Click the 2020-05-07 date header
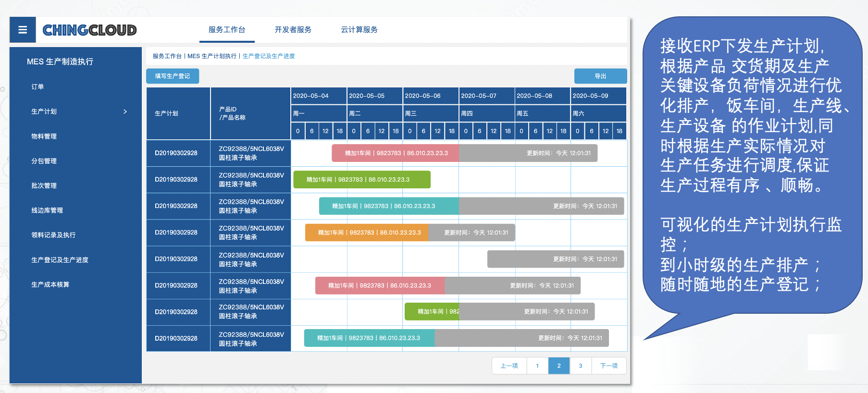Screen dimensions: 868x393 click(487, 96)
